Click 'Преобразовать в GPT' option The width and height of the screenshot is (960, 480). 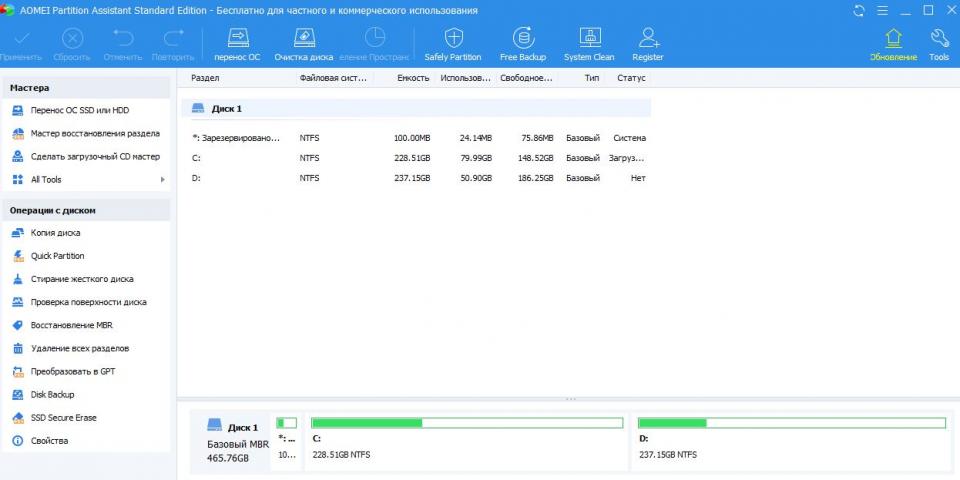[72, 371]
